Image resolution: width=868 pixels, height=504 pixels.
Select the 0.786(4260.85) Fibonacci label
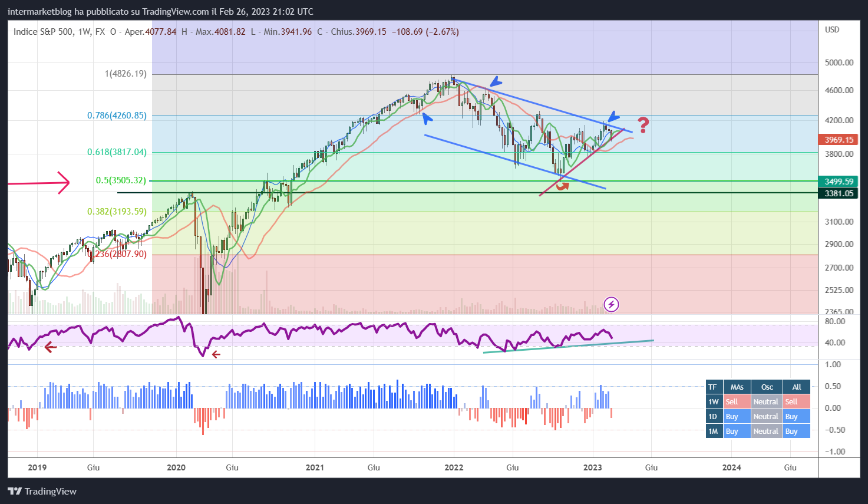click(x=117, y=116)
